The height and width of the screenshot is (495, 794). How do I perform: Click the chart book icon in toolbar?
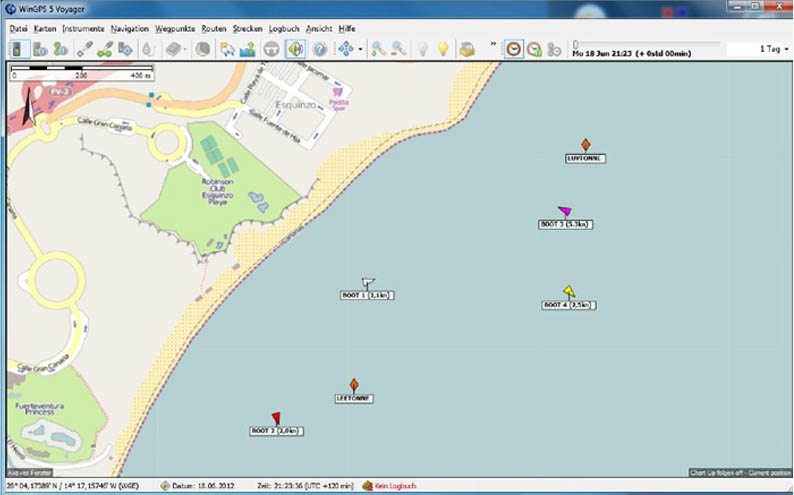point(174,49)
